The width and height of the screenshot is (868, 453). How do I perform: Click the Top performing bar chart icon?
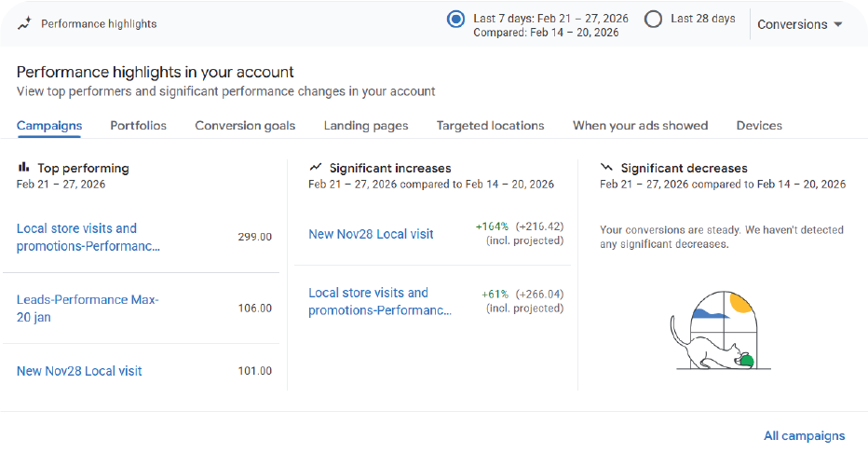24,168
